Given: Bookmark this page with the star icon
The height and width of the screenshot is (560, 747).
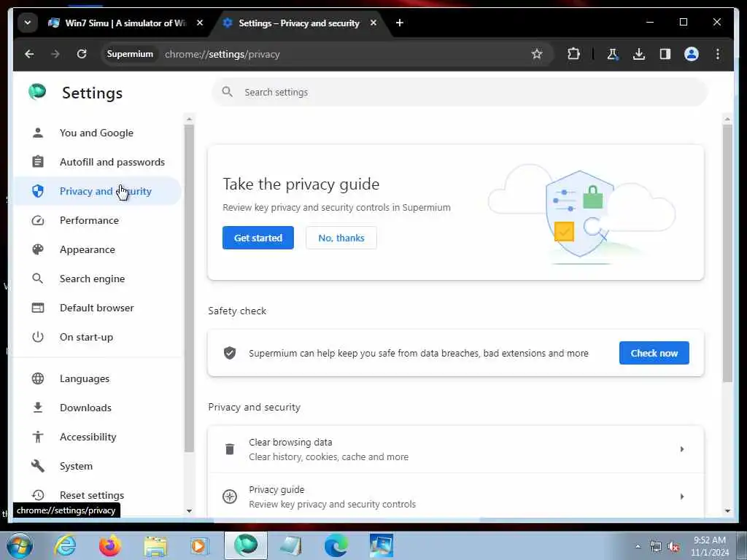Looking at the screenshot, I should 537,54.
